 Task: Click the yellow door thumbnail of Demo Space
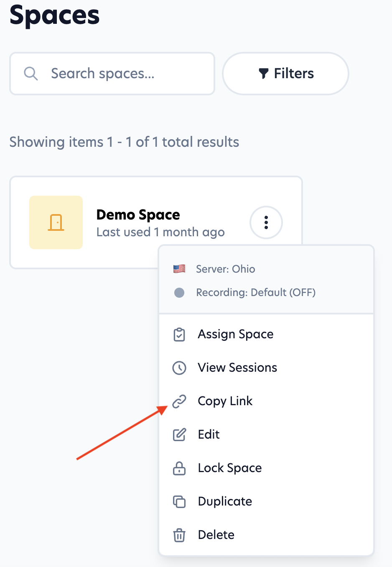point(56,222)
